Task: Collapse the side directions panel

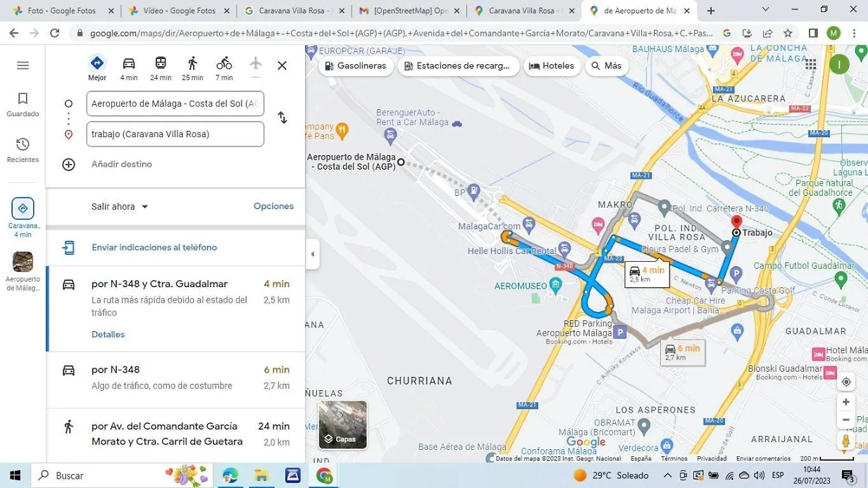Action: [312, 254]
